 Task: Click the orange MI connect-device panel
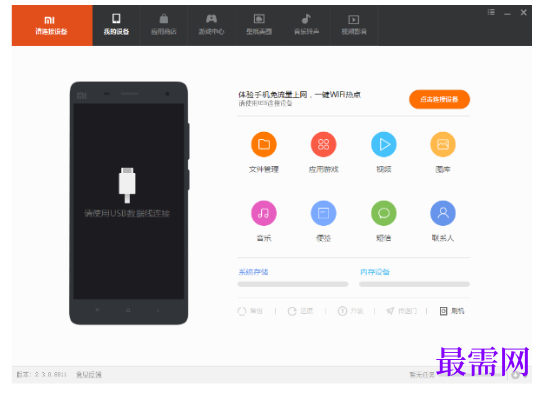point(52,25)
